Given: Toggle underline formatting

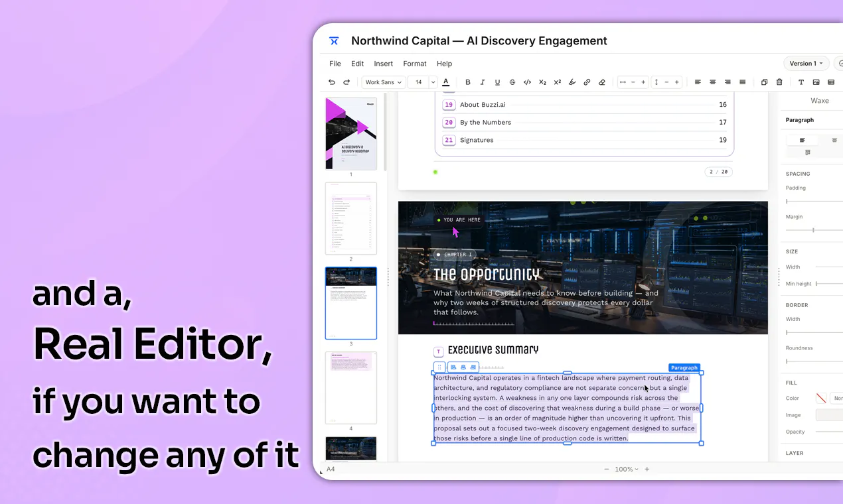Looking at the screenshot, I should (497, 82).
